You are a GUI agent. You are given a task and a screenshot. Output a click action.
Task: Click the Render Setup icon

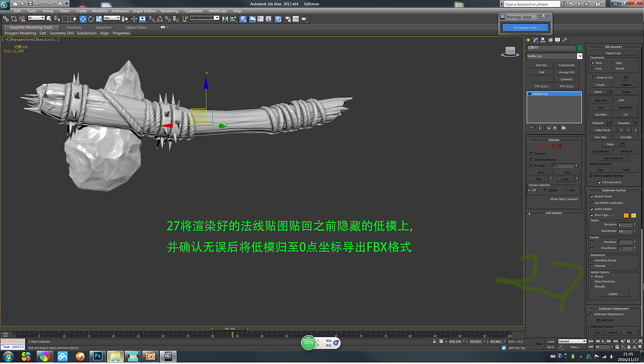coord(287,19)
